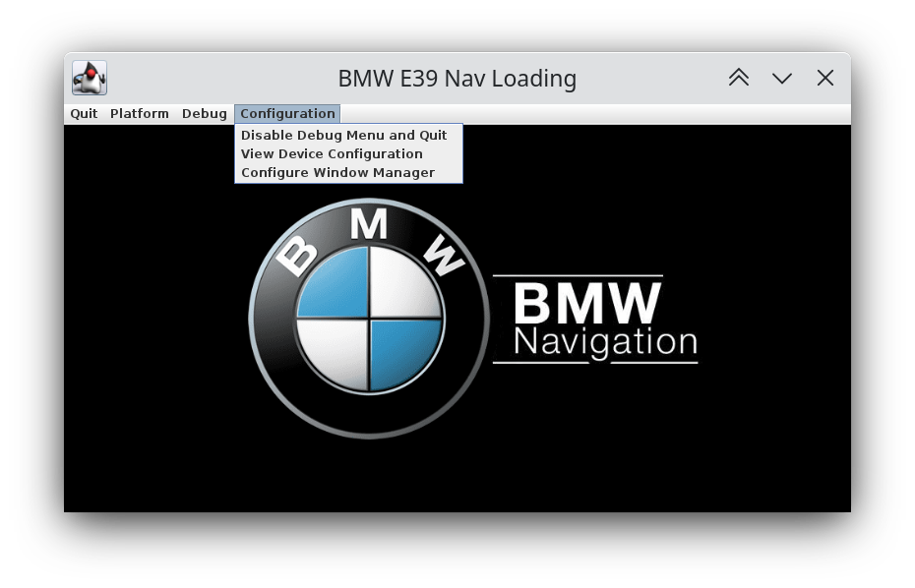The width and height of the screenshot is (915, 588).
Task: Open the Debug menu
Action: [x=205, y=114]
